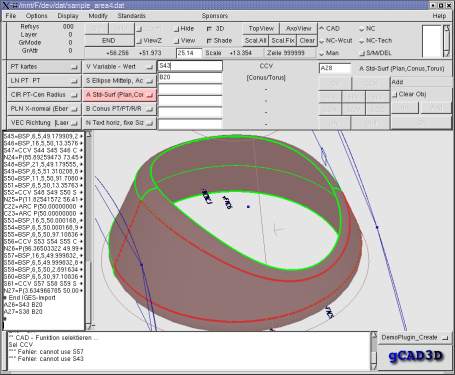Open the Modify menu
This screenshot has height=375, width=455.
98,16
